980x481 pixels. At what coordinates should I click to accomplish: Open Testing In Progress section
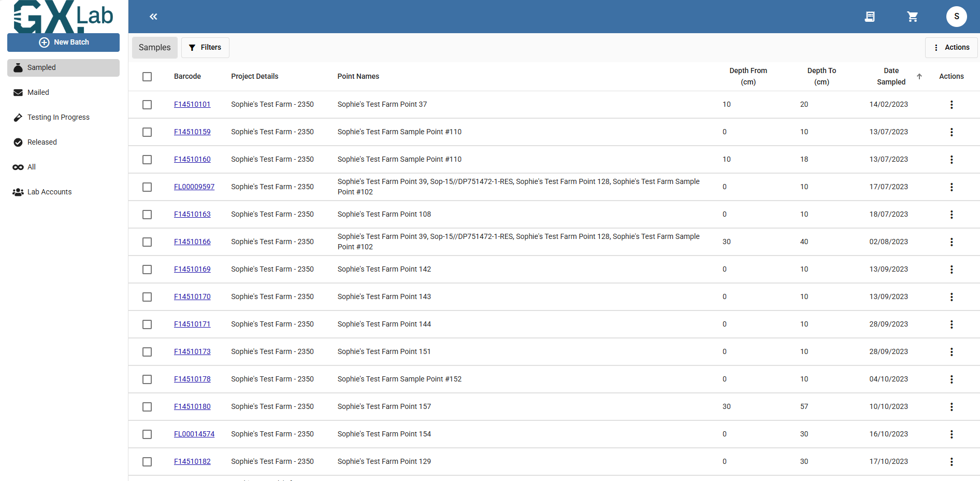(58, 117)
